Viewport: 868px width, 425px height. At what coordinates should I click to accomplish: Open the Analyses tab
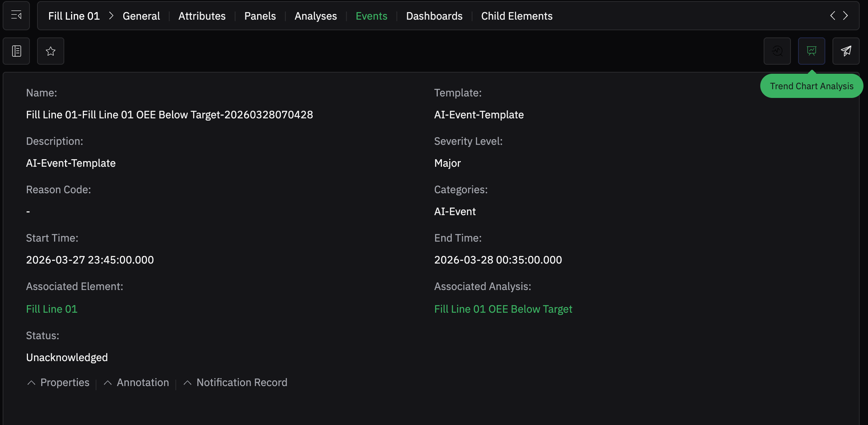coord(316,16)
